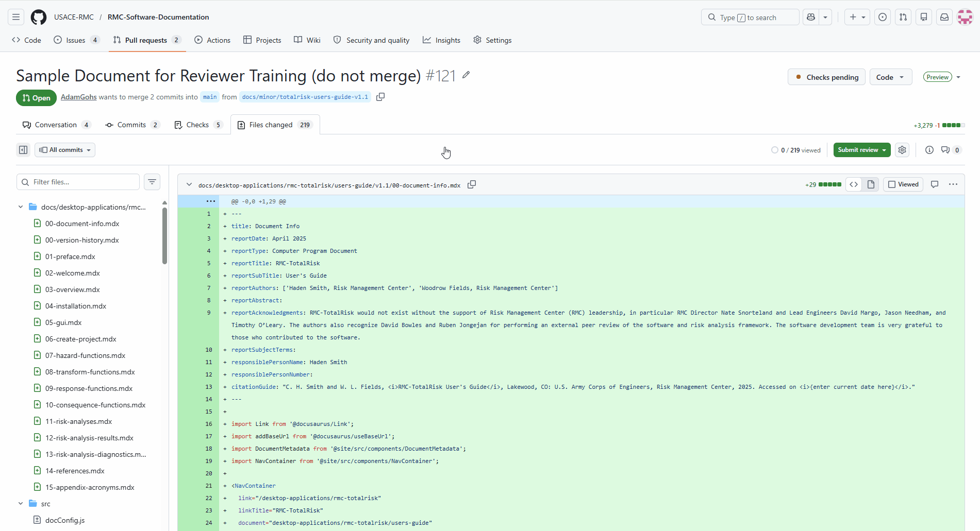Switch to Conversation tab
980x531 pixels.
pyautogui.click(x=57, y=125)
